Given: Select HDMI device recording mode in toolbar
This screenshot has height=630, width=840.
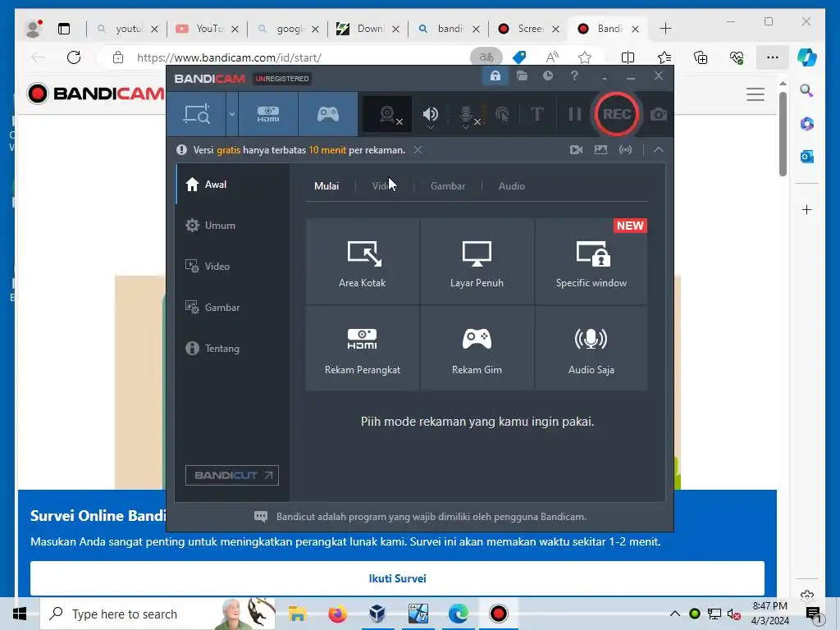Looking at the screenshot, I should (268, 114).
